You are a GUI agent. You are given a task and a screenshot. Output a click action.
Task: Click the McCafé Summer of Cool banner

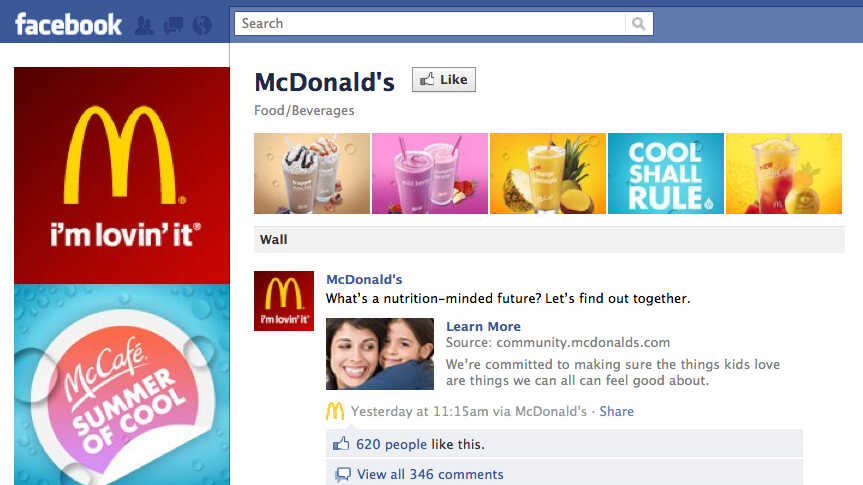(122, 384)
